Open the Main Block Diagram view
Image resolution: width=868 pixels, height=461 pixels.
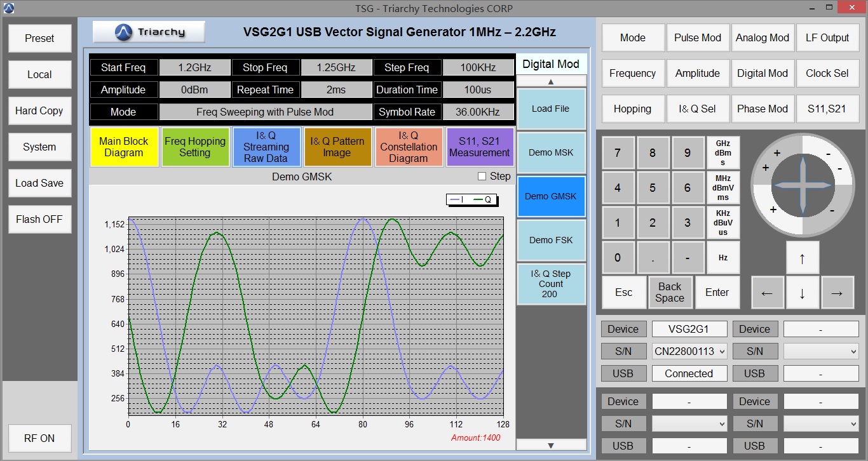point(124,147)
